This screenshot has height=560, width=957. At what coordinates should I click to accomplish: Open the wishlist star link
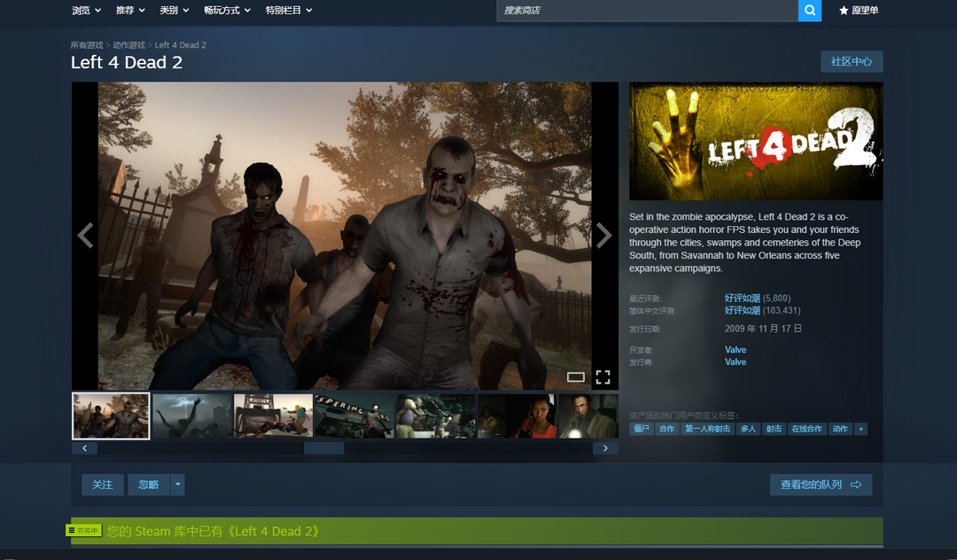click(858, 11)
